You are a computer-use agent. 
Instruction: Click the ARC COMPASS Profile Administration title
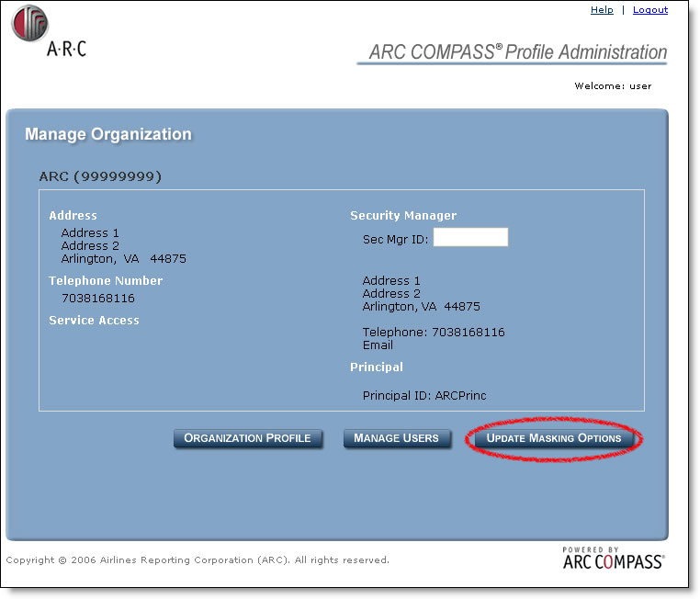(x=517, y=52)
